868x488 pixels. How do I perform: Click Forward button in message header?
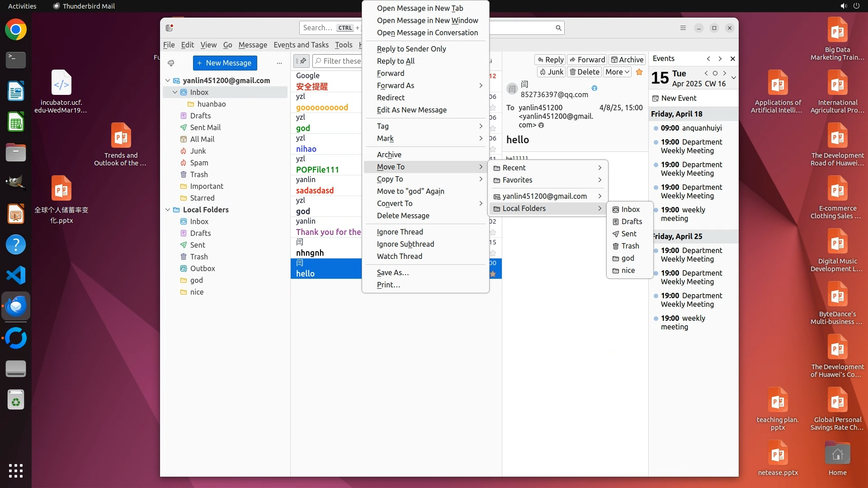coord(587,60)
